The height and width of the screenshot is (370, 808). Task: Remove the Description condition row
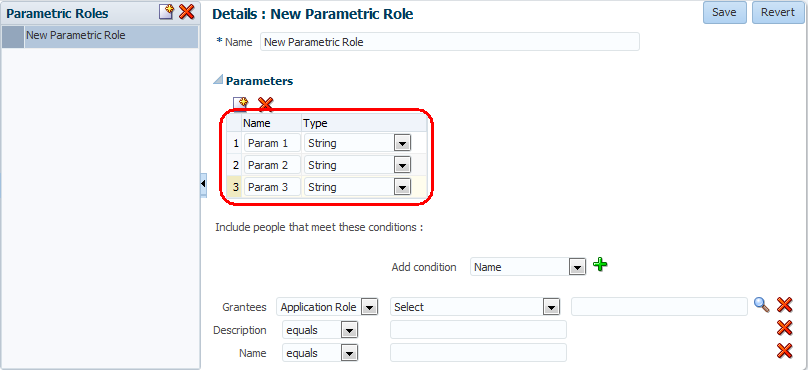[x=784, y=328]
